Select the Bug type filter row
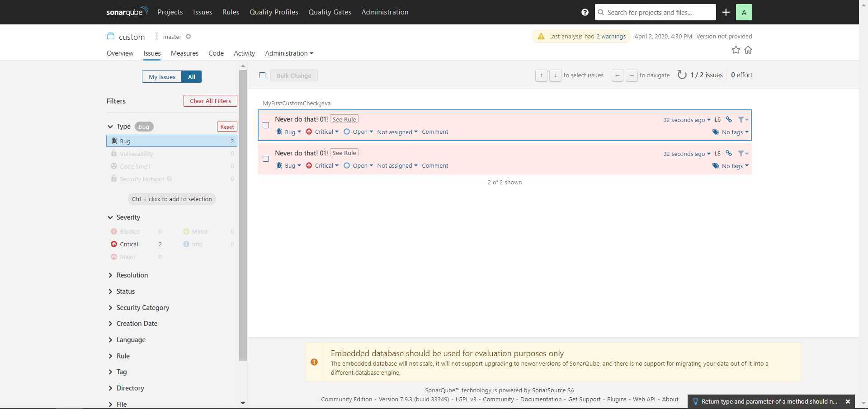This screenshot has height=409, width=868. coord(172,141)
